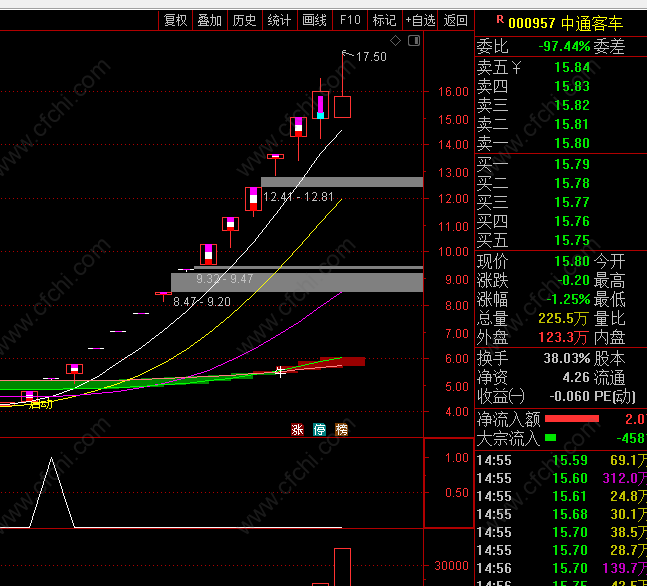Click 卖一 price 15.80

[x=572, y=143]
